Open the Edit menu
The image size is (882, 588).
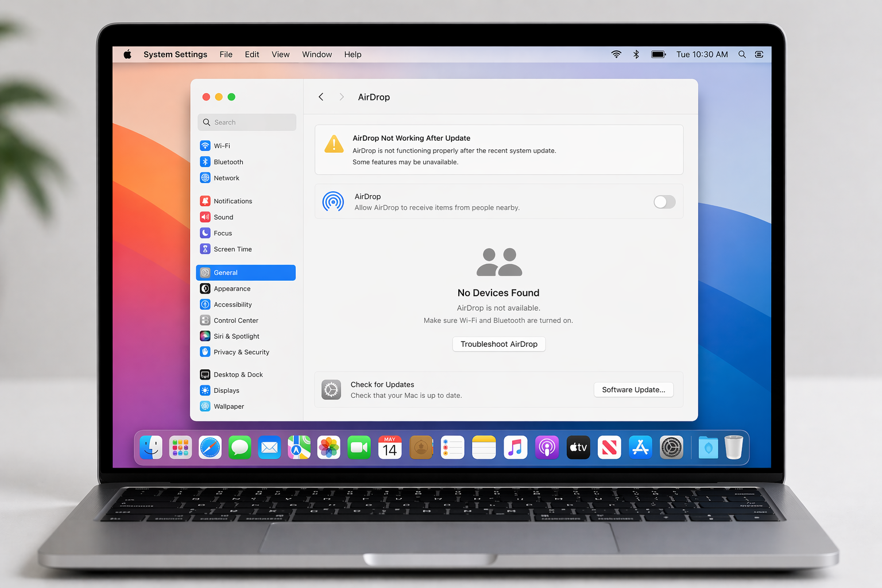point(252,55)
